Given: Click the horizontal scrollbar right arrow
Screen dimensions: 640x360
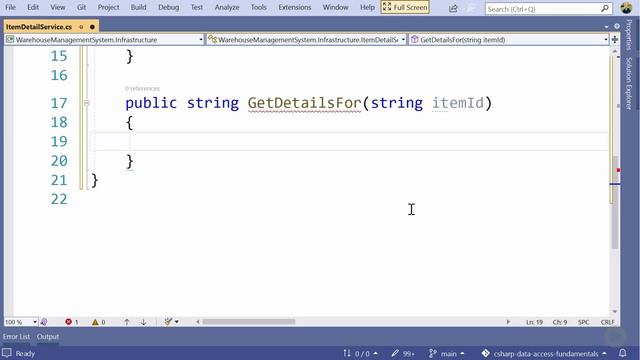Looking at the screenshot, I should pyautogui.click(x=508, y=322).
